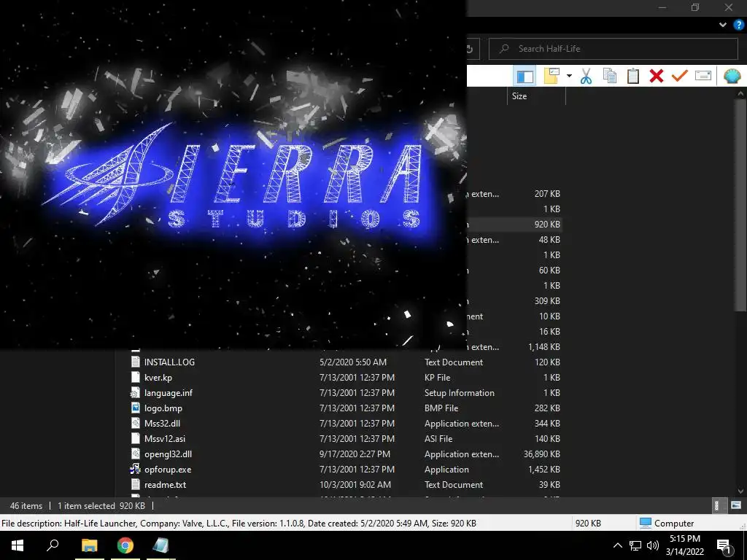Copy selection with the documents icon
The width and height of the screenshot is (747, 560).
point(609,76)
